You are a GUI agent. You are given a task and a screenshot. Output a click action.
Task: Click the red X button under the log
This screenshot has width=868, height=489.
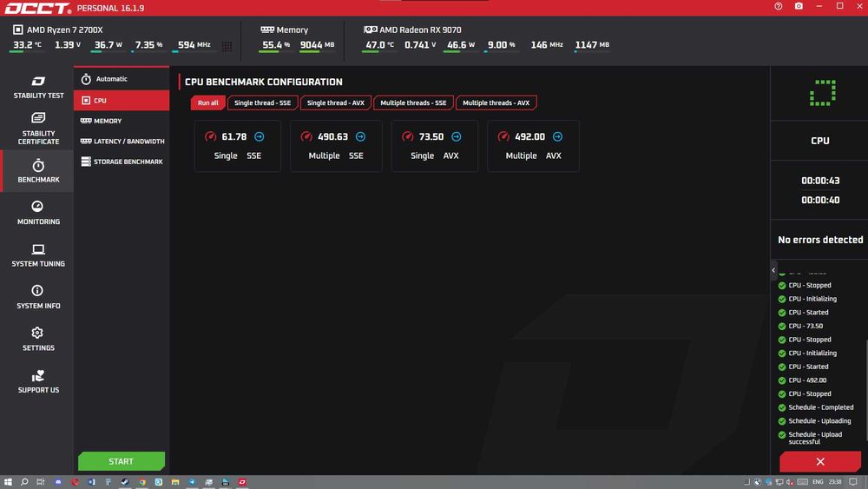click(820, 461)
